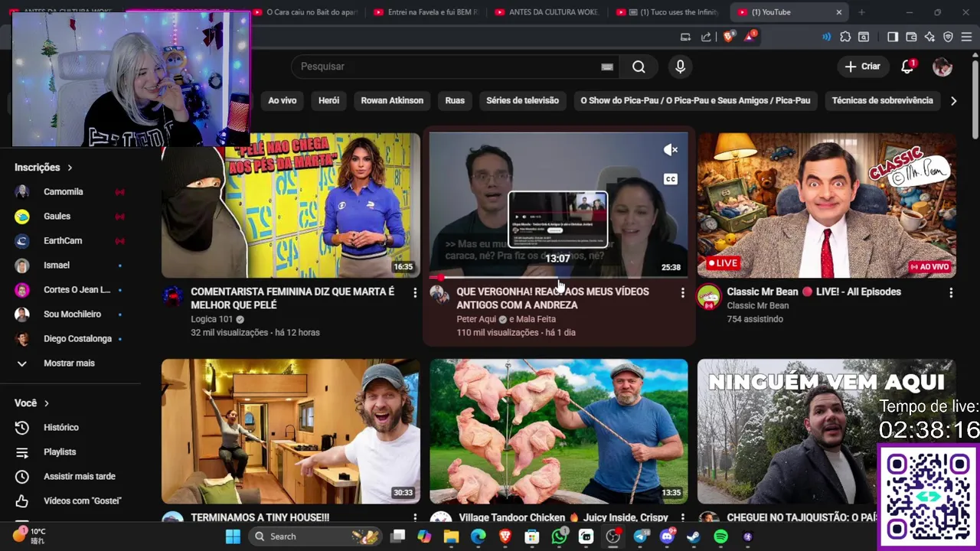Screen dimensions: 980x551
Task: Unmute the video preview speaker toggle
Action: (670, 150)
